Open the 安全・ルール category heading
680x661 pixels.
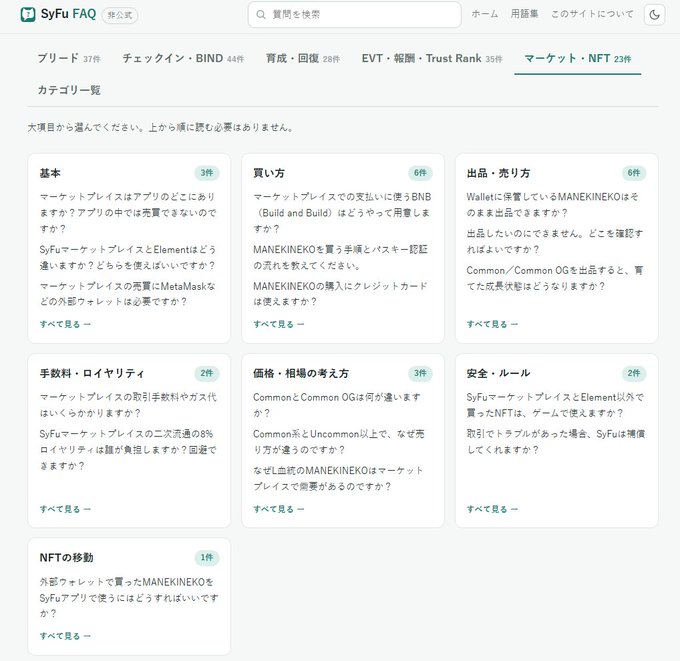coord(498,373)
